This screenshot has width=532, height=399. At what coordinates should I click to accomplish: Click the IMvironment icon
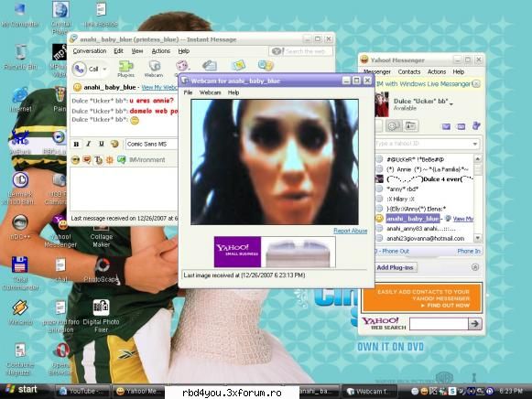[x=122, y=159]
